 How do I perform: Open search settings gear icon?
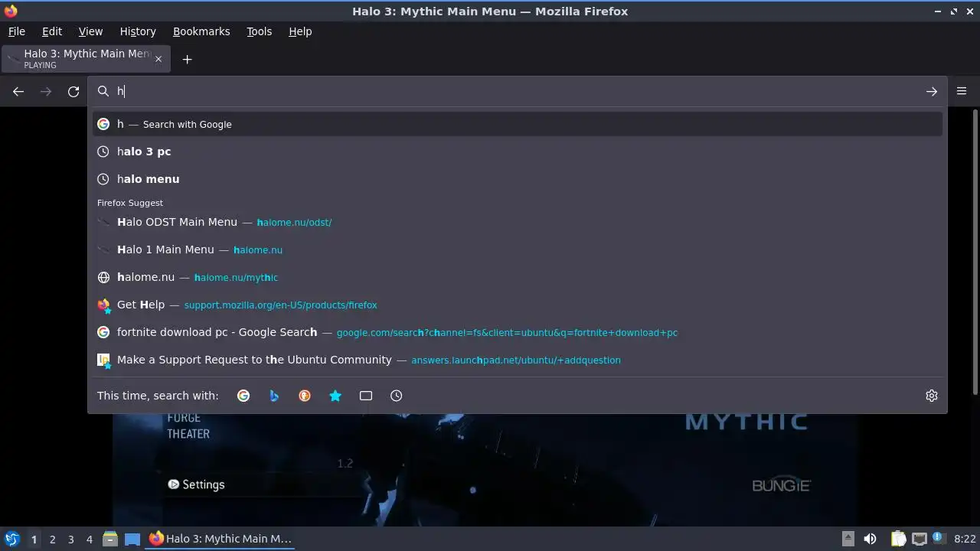[931, 396]
